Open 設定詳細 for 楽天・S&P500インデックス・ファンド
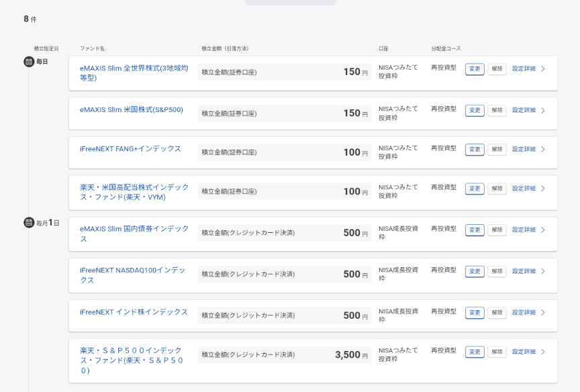Image resolution: width=580 pixels, height=392 pixels. click(524, 352)
